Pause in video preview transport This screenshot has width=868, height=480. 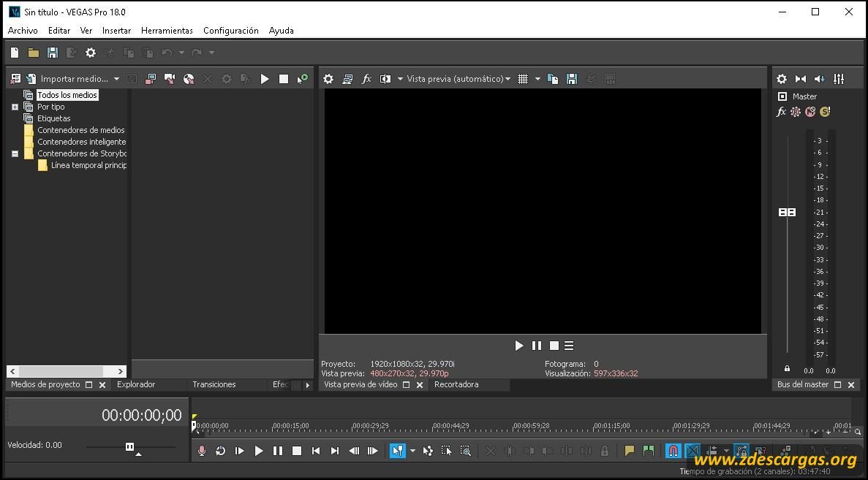(537, 346)
